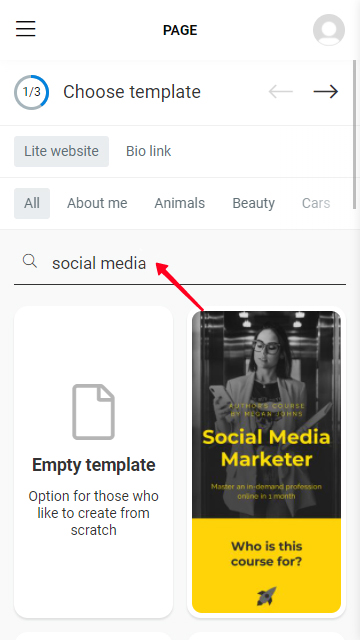360x640 pixels.
Task: Go to next step with right arrow
Action: click(326, 92)
